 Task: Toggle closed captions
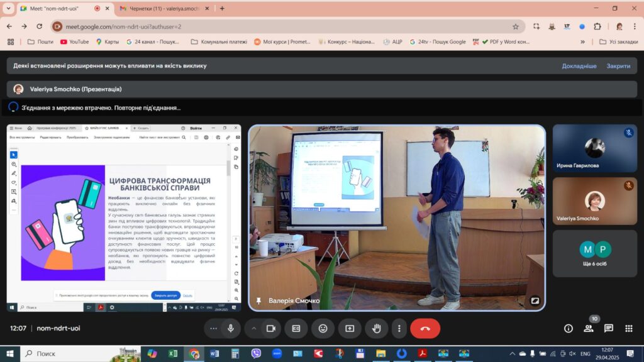pos(296,328)
